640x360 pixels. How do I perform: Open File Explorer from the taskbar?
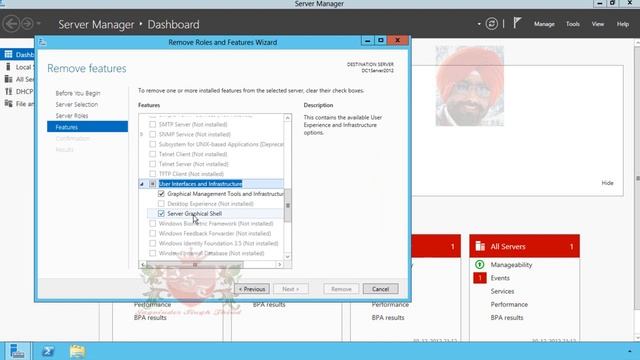tap(77, 351)
